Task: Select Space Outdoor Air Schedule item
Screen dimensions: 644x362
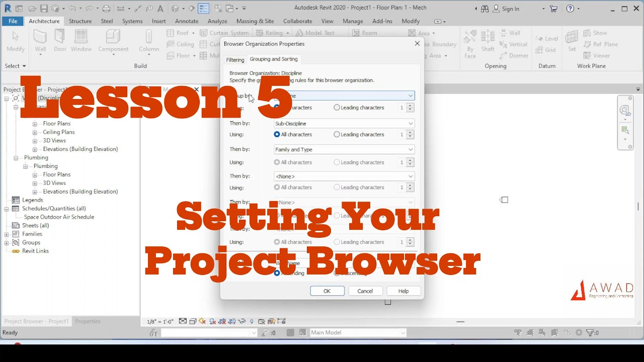Action: tap(59, 217)
